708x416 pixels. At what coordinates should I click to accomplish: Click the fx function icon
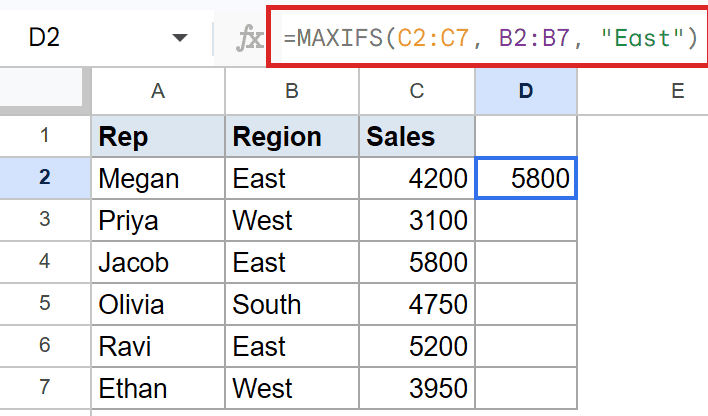[249, 39]
